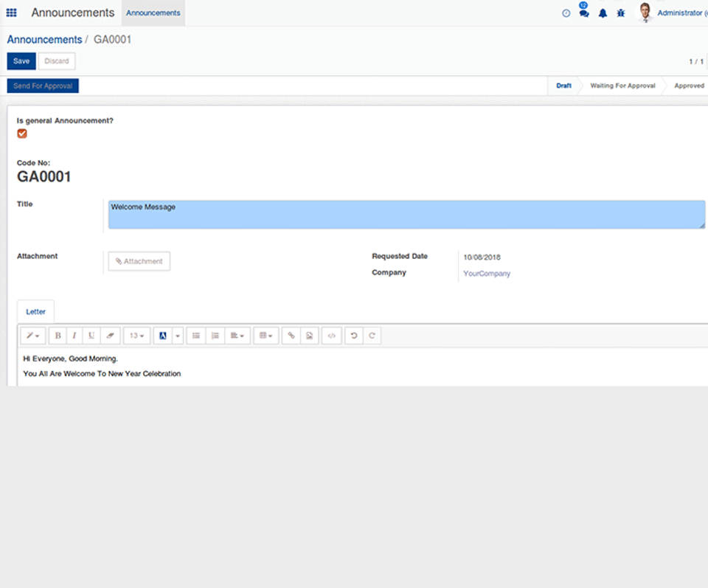This screenshot has height=588, width=708.
Task: Open the debug bug icon
Action: (621, 13)
